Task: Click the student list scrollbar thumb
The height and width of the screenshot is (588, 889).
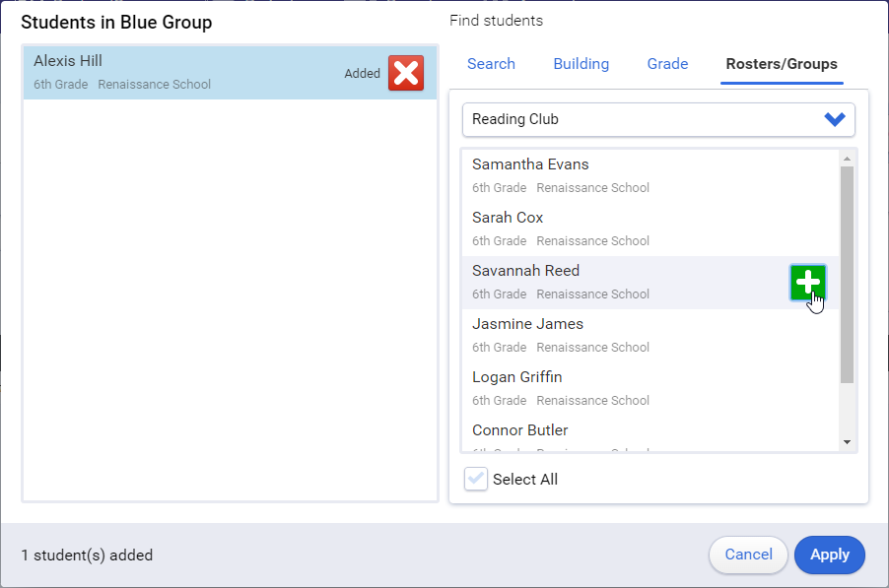Action: pyautogui.click(x=847, y=275)
